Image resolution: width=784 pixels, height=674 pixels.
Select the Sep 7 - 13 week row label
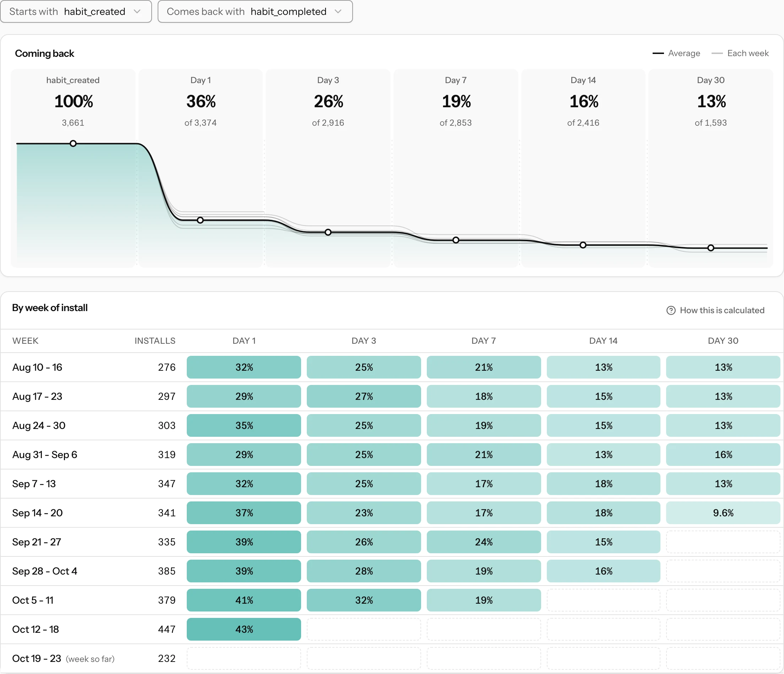(34, 484)
